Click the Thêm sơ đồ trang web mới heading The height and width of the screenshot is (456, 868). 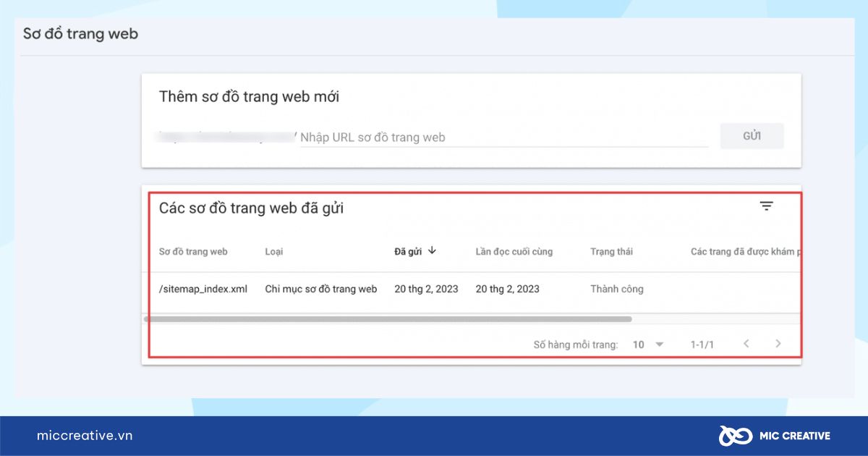249,96
